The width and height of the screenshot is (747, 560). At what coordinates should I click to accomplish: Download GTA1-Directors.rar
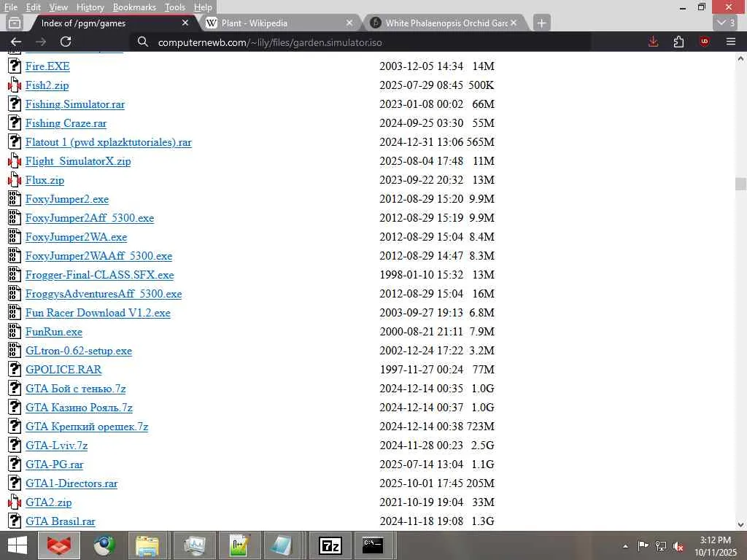pos(71,483)
